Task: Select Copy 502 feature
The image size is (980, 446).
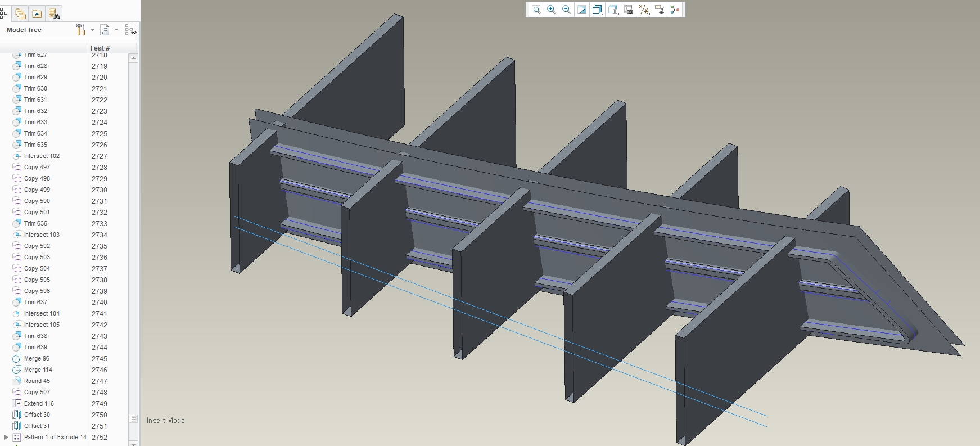Action: (37, 246)
